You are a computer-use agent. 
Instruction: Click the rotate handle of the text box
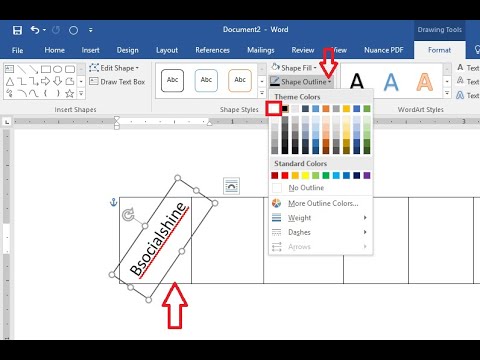pos(128,215)
